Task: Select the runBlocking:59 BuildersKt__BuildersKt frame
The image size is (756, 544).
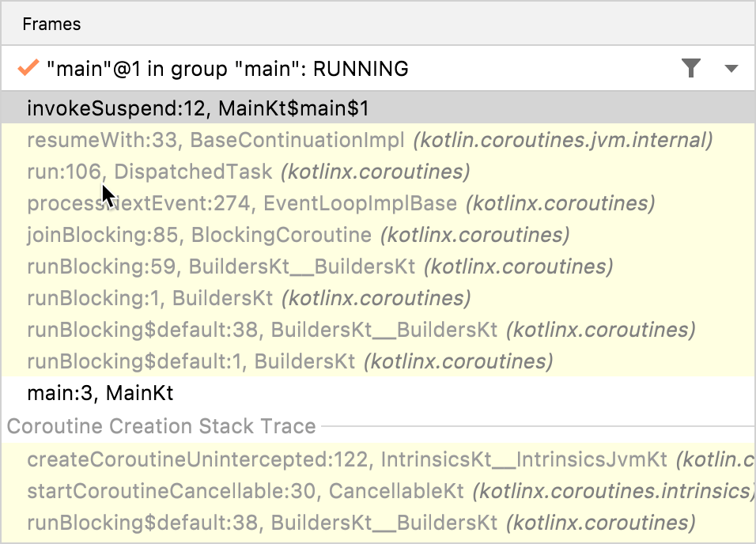Action: pos(237,266)
